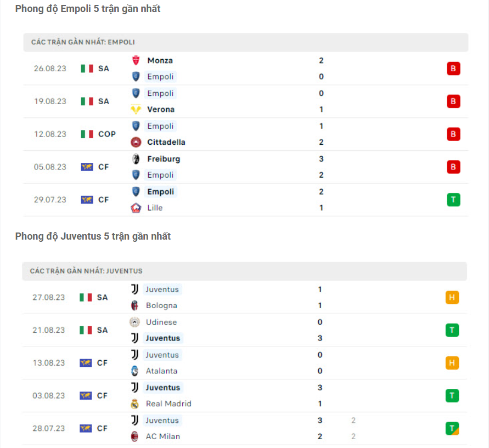Click the AC Milan club badge
Viewport: 489px width, 448px height.
point(135,436)
